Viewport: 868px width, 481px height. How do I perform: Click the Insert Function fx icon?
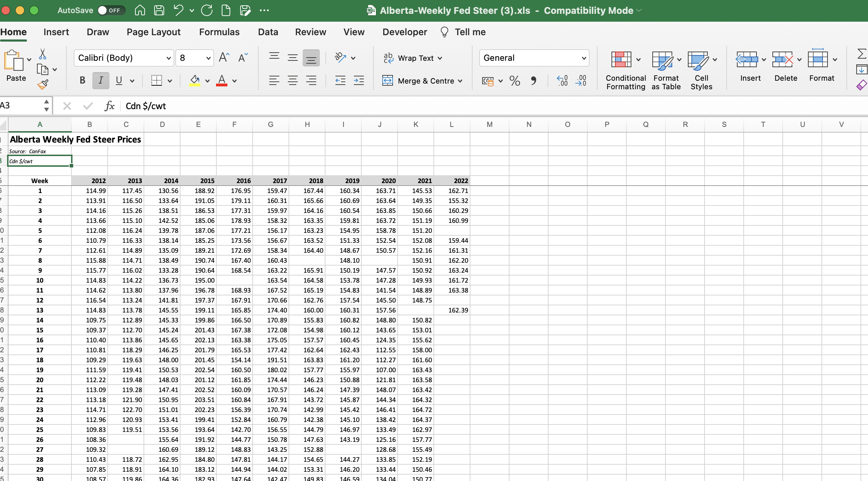coord(109,106)
